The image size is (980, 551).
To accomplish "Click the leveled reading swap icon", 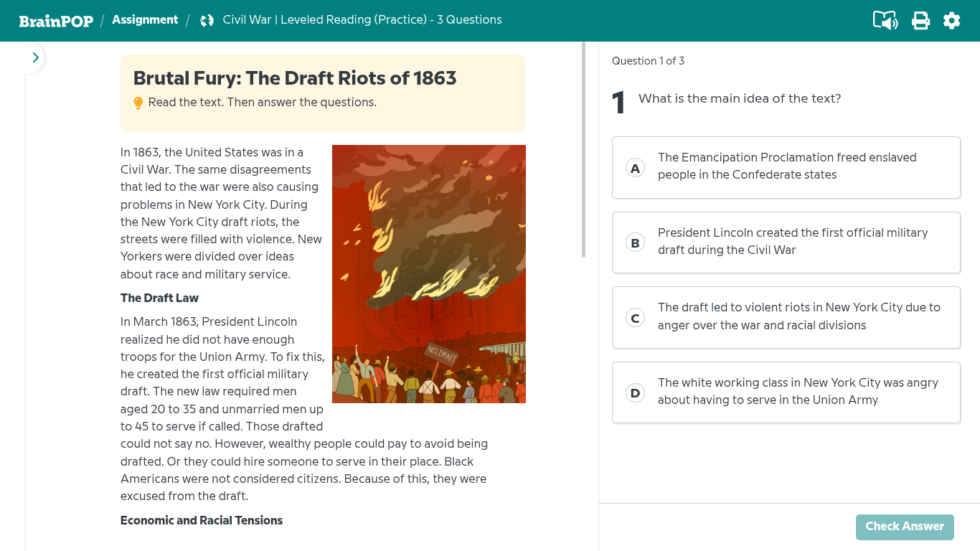I will 207,20.
